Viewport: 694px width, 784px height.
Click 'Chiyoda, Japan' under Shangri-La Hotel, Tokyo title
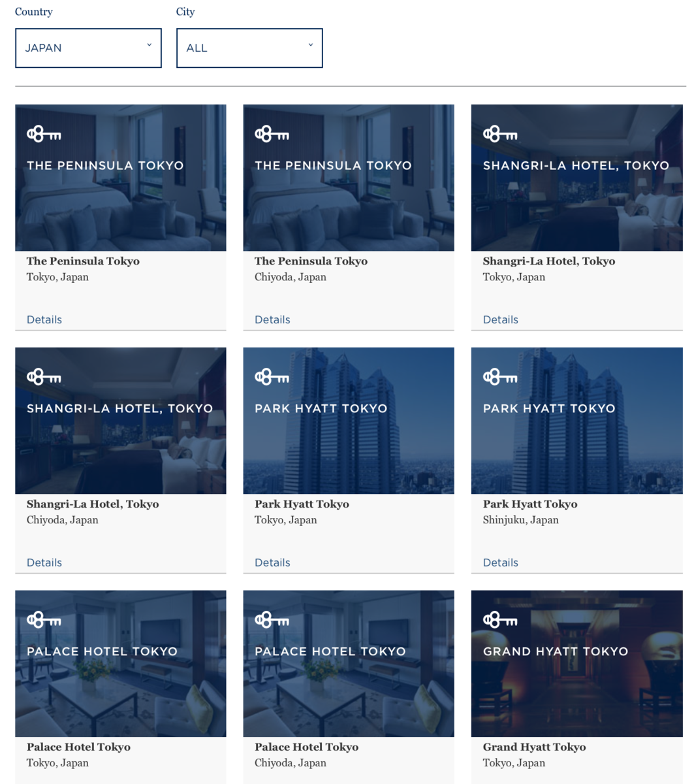click(63, 520)
